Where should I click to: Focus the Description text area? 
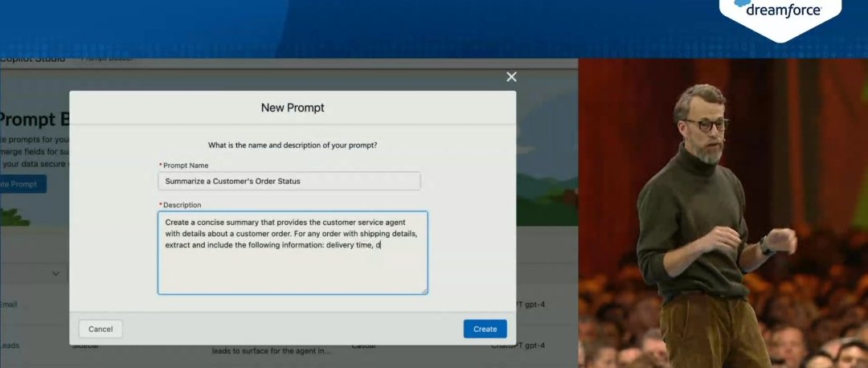tap(293, 253)
